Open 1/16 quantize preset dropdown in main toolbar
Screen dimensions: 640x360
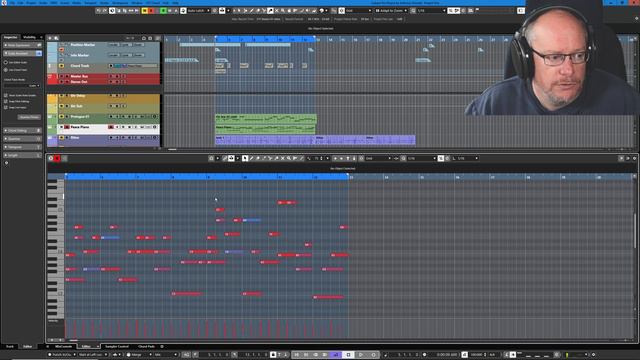coord(431,11)
